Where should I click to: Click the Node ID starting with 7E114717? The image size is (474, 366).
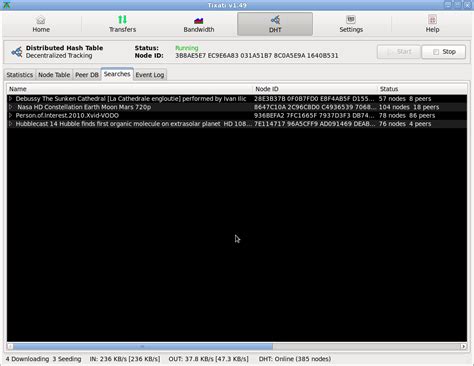click(x=315, y=124)
